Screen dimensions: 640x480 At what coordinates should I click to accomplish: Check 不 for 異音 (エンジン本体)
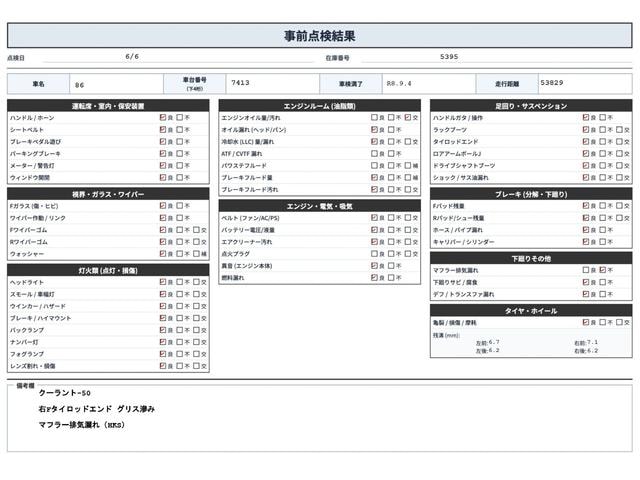click(391, 266)
